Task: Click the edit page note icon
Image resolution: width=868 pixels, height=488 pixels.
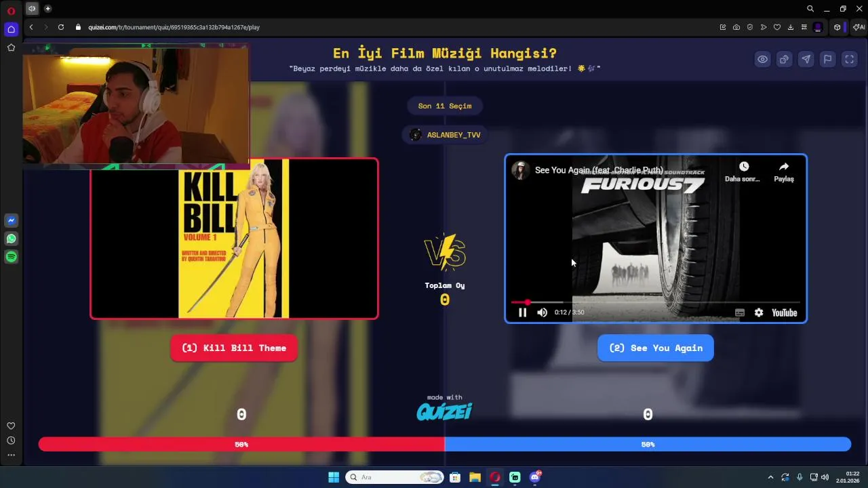Action: 723,27
